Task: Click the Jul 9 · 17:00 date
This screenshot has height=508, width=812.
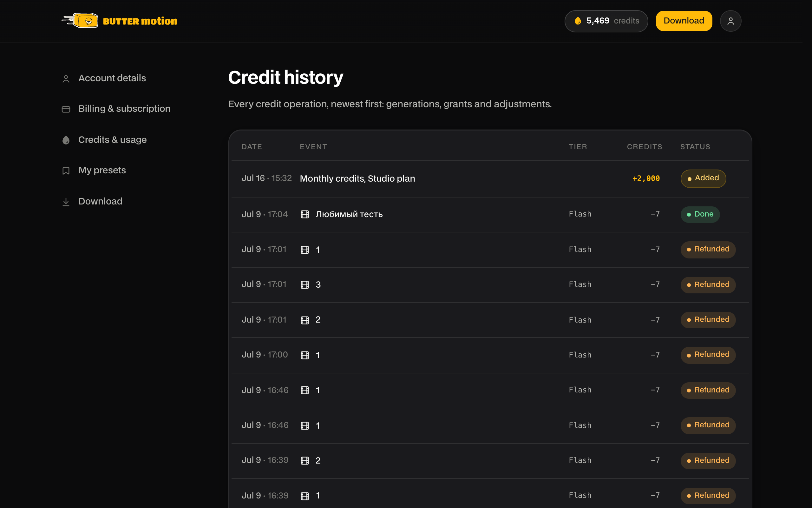Action: 265,355
